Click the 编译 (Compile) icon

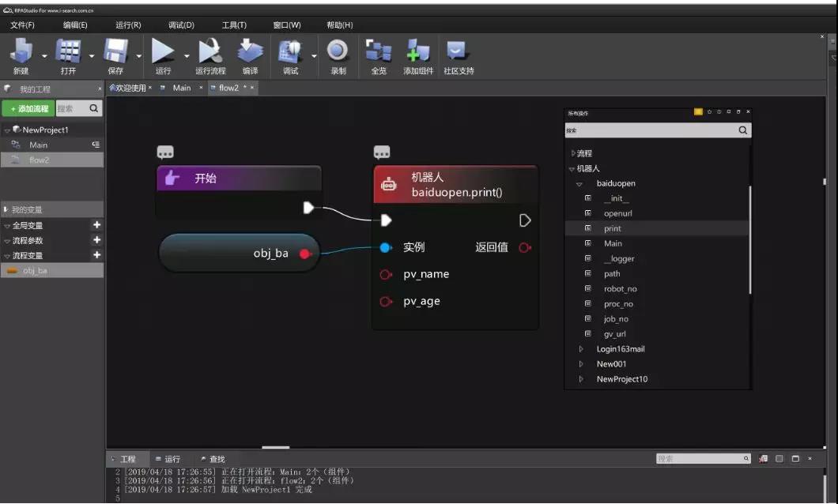(250, 52)
